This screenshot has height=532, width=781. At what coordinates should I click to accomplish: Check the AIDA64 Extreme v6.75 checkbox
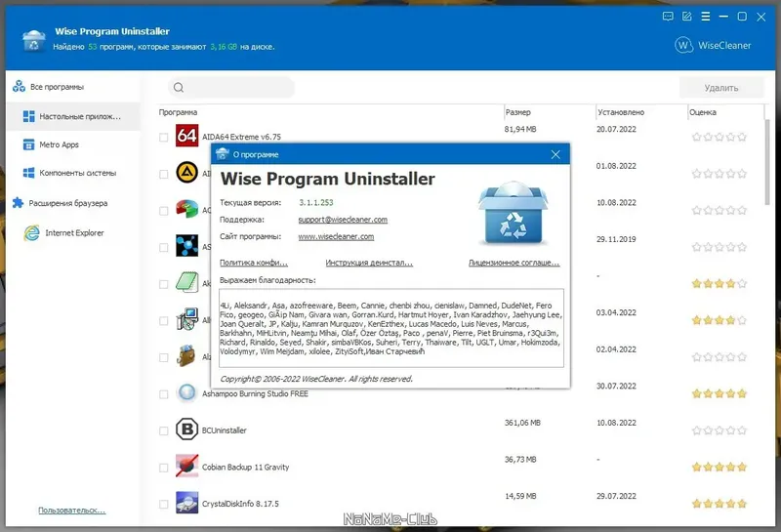pos(163,137)
